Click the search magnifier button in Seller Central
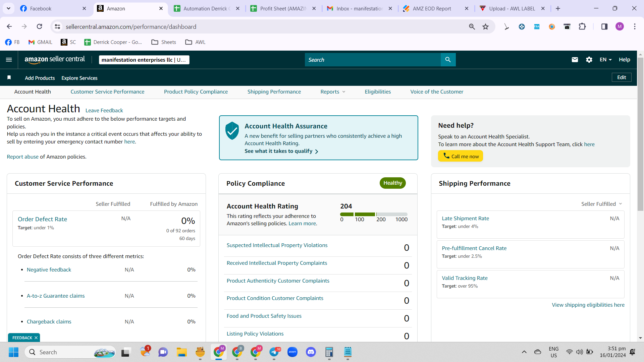Viewport: 644px width, 362px height. click(x=448, y=60)
